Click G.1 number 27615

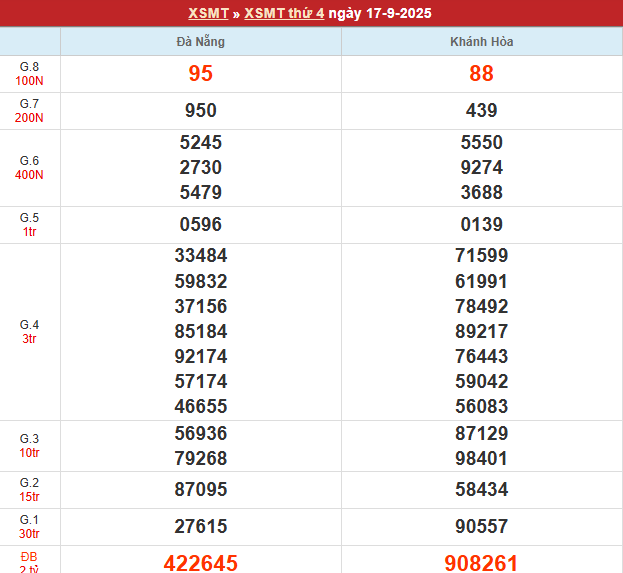[x=201, y=527]
